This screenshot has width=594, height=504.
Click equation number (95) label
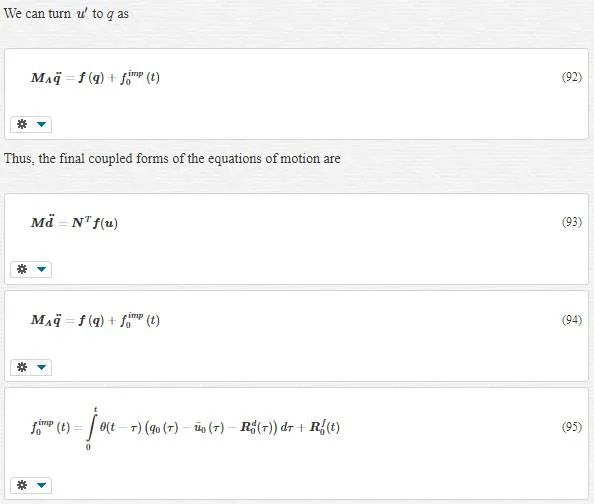pyautogui.click(x=572, y=427)
